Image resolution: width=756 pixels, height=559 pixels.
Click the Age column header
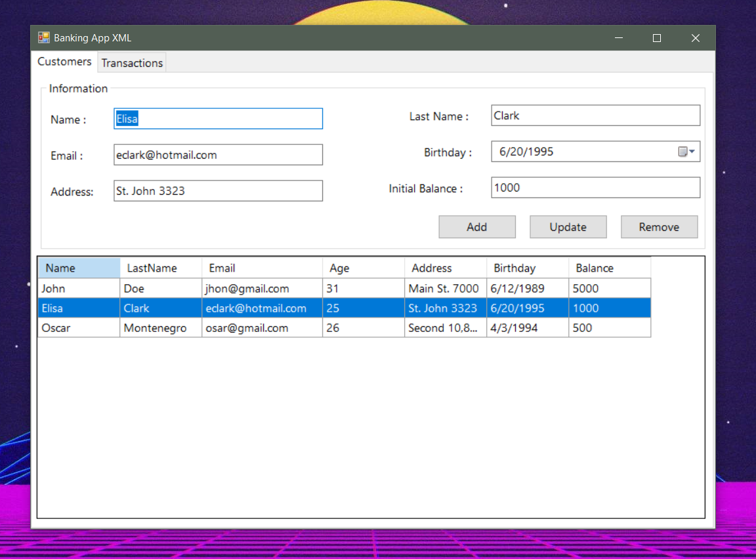pos(363,268)
